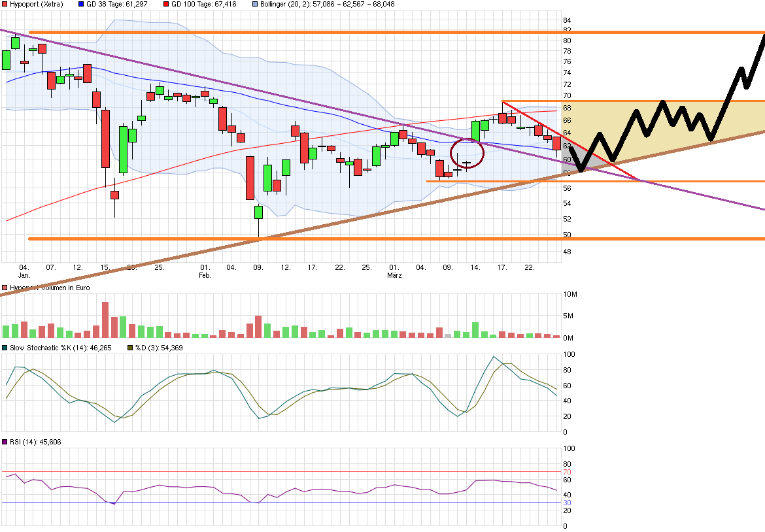This screenshot has height=532, width=765.
Task: Click the 'RSI (14): 45,606' text
Action: pyautogui.click(x=35, y=442)
